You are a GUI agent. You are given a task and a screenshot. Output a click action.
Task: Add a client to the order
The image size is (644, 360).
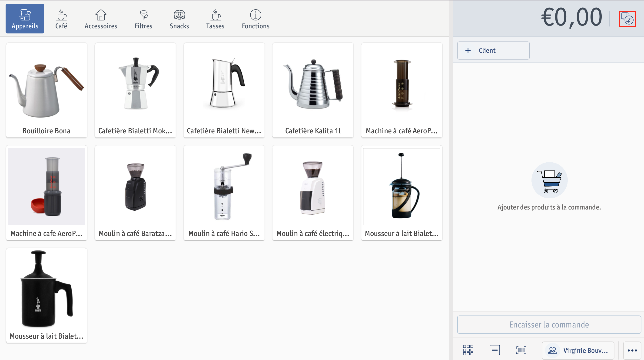click(x=493, y=50)
